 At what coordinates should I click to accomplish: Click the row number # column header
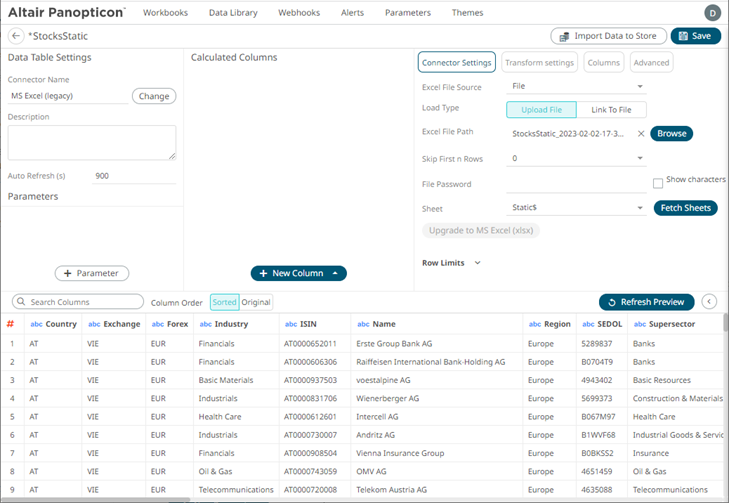point(10,324)
